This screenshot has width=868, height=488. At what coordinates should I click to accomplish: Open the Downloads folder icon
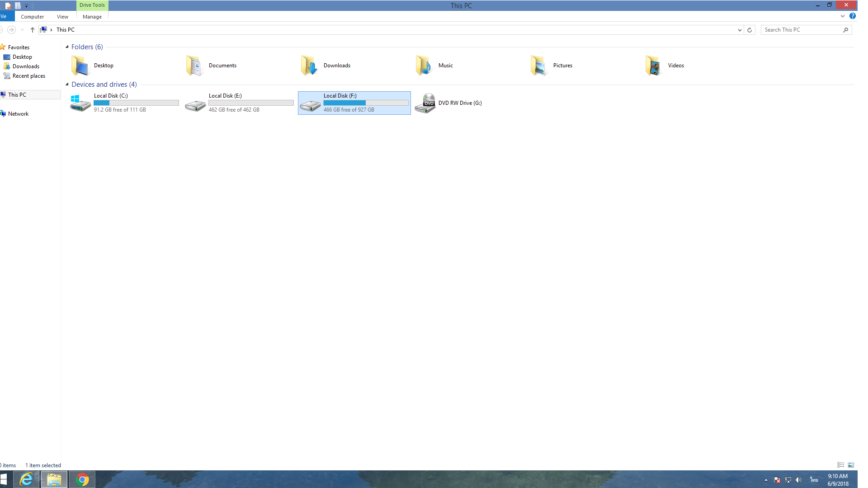tap(309, 66)
